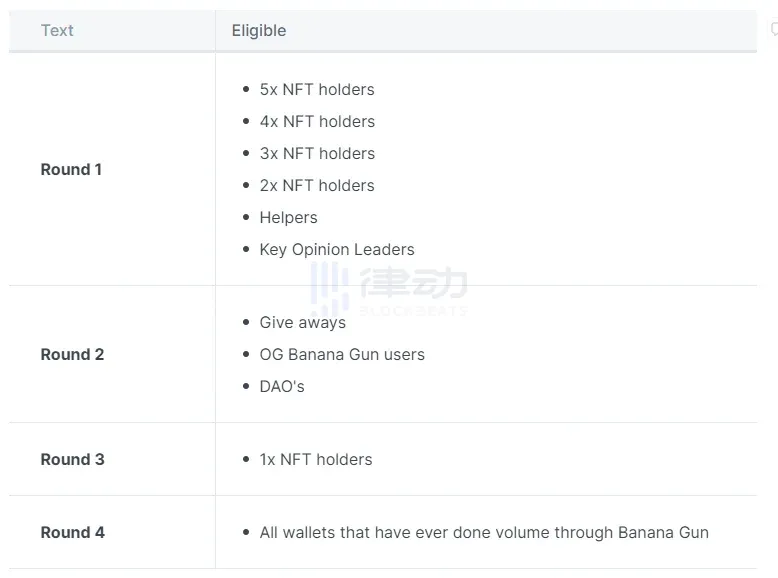Screen dimensions: 778x578
Task: Click the "Key Opinion Leaders" entry
Action: [337, 249]
